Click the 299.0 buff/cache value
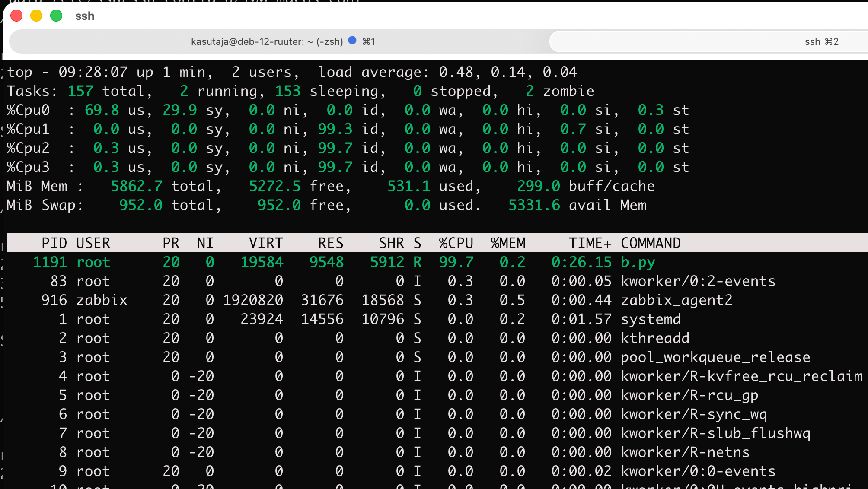Screen dimensions: 868x489 tap(538, 186)
